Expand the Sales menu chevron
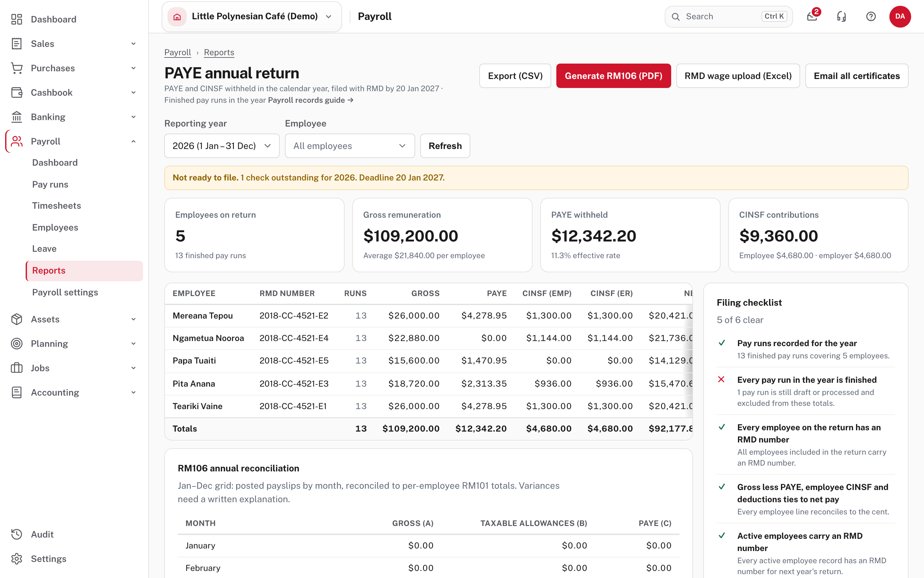Image resolution: width=924 pixels, height=578 pixels. 133,44
